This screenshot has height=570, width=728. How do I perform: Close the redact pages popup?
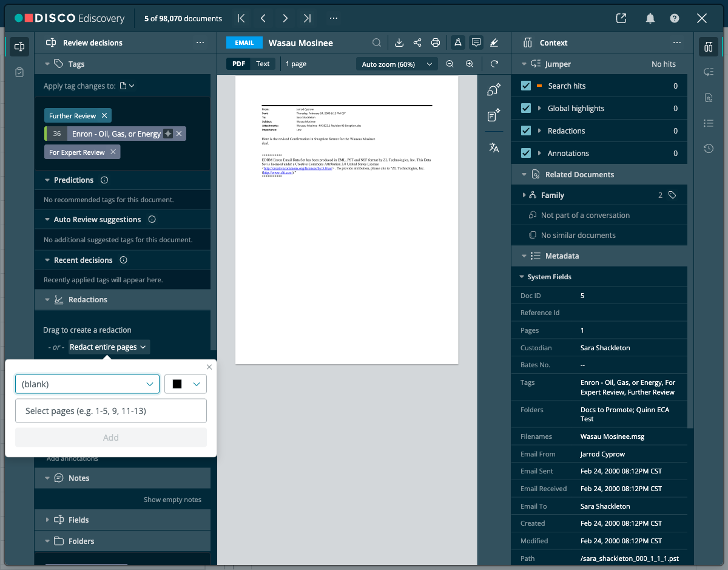(x=209, y=367)
